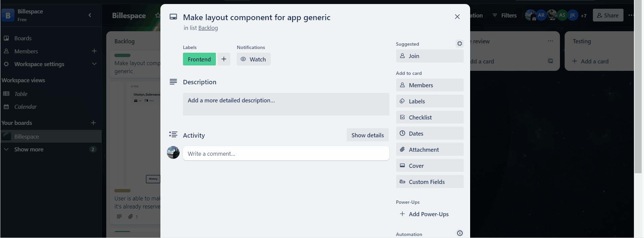644x238 pixels.
Task: Open review list actions ellipsis
Action: [550, 41]
